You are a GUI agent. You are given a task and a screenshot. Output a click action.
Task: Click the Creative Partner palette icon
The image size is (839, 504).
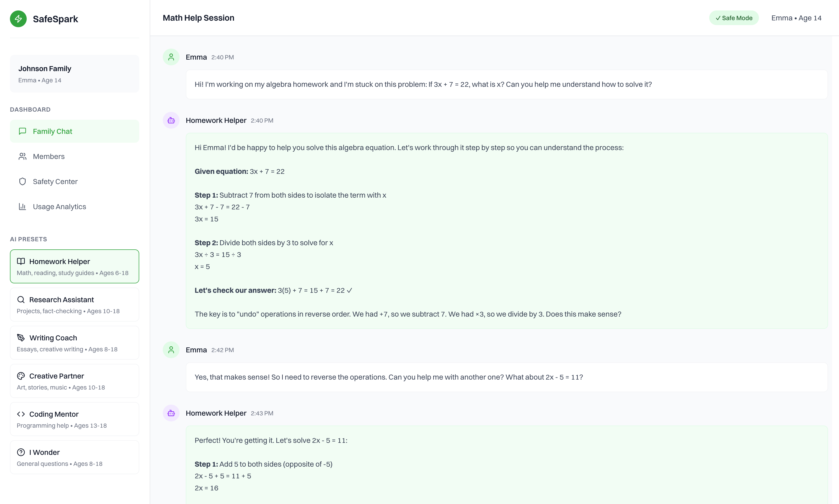tap(21, 376)
